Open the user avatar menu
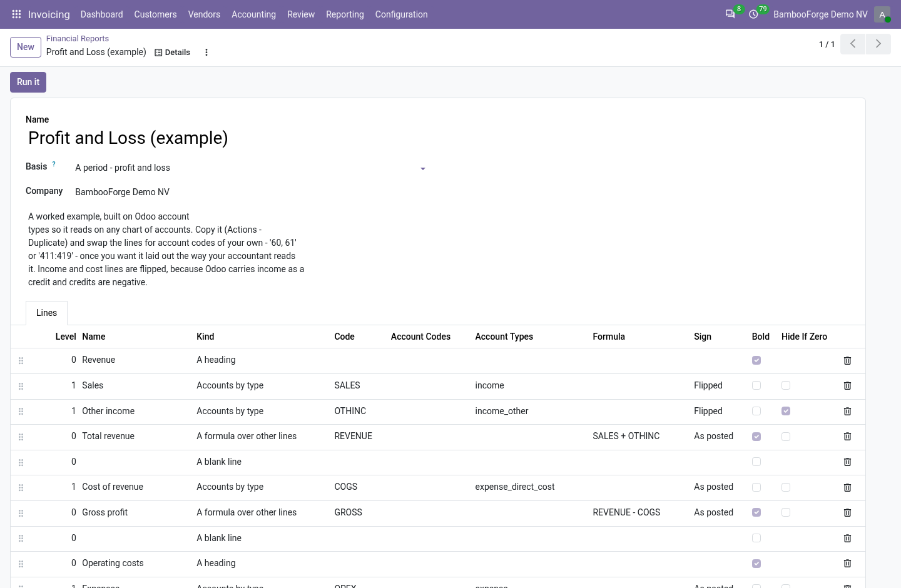Viewport: 901px width, 588px height. (x=882, y=14)
